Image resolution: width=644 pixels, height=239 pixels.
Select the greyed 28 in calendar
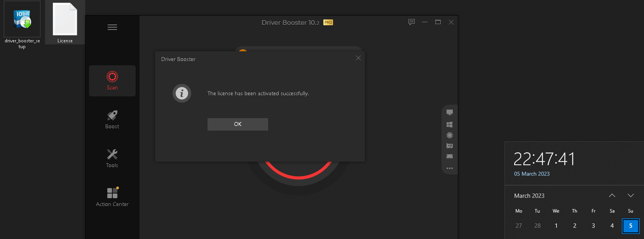538,226
